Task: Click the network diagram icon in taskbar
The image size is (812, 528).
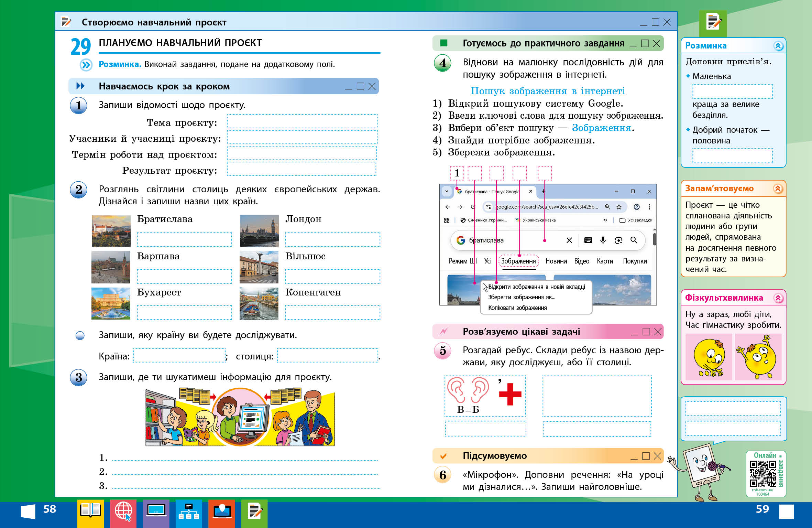Action: click(x=189, y=511)
